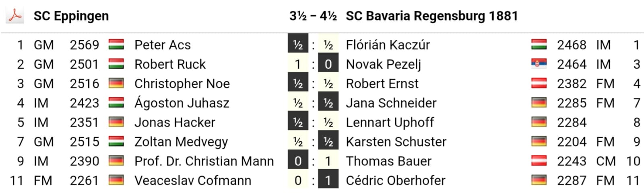Click Novak Pezelj's Serbian flag icon
644x196 pixels.
[x=539, y=64]
